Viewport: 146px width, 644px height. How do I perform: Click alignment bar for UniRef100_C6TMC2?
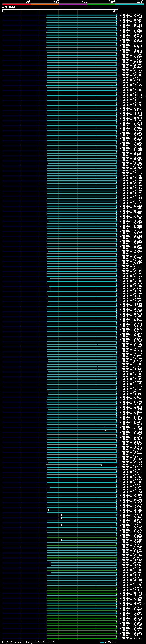tap(82, 281)
